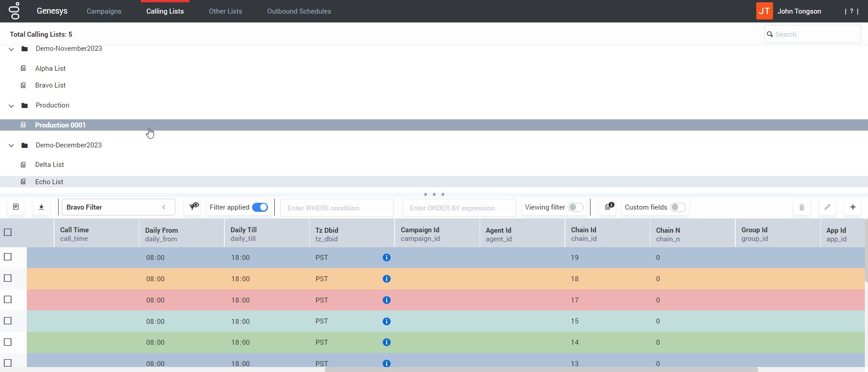Click the pencil edit icon
Screen dimensions: 868x372
[x=827, y=207]
